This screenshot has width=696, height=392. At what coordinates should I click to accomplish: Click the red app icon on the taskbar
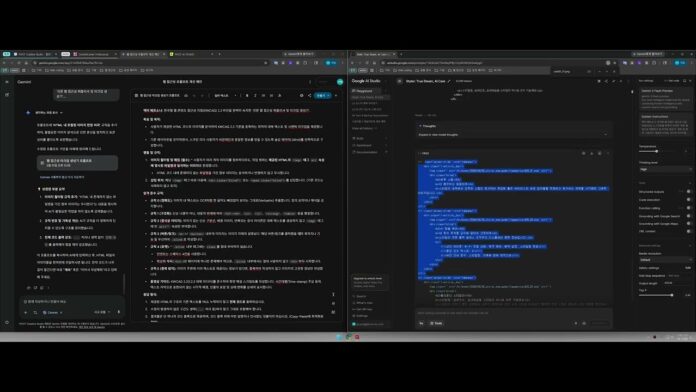point(357,337)
